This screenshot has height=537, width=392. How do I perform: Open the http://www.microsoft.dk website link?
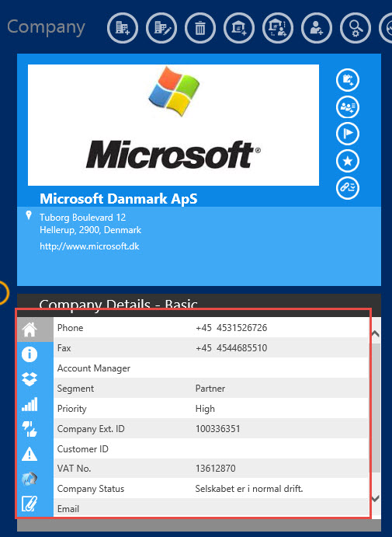89,246
